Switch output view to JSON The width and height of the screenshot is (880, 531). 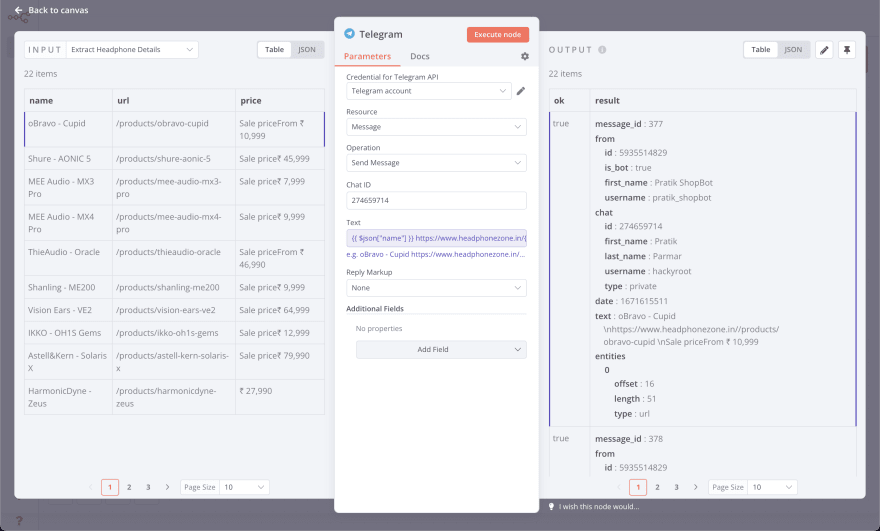(x=793, y=49)
